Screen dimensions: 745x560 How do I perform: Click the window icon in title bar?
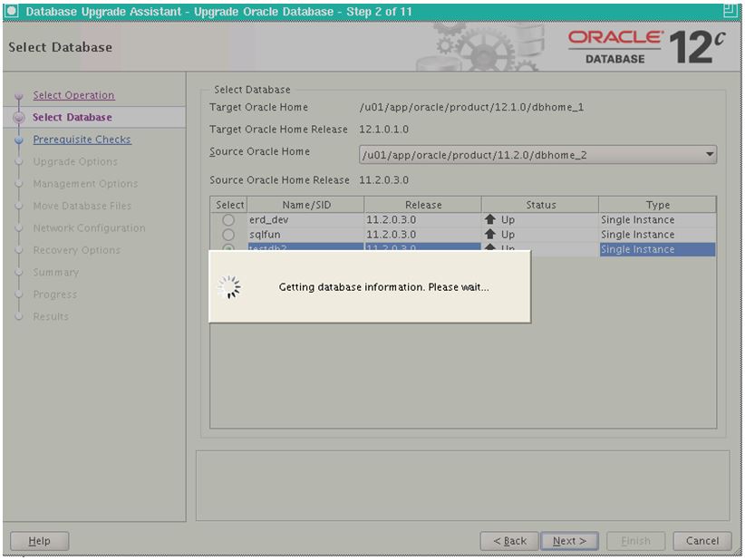click(x=11, y=12)
